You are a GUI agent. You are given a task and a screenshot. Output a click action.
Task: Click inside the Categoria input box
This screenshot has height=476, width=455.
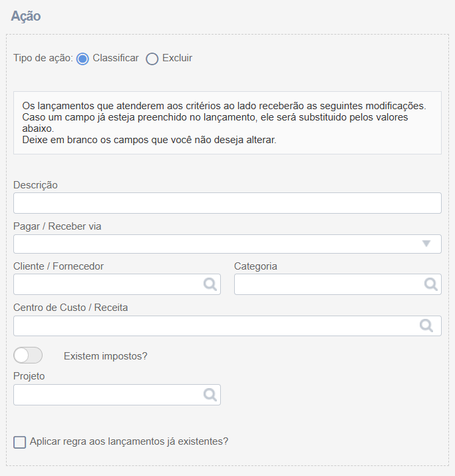click(338, 284)
